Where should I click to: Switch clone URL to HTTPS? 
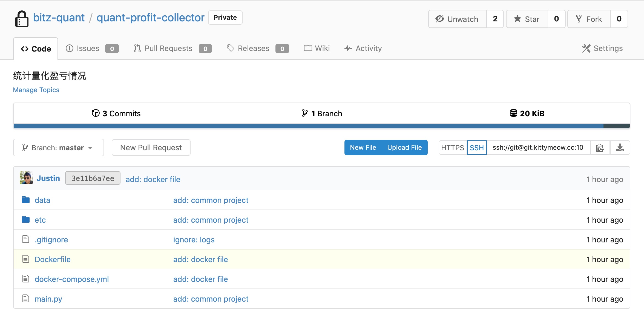(x=452, y=148)
